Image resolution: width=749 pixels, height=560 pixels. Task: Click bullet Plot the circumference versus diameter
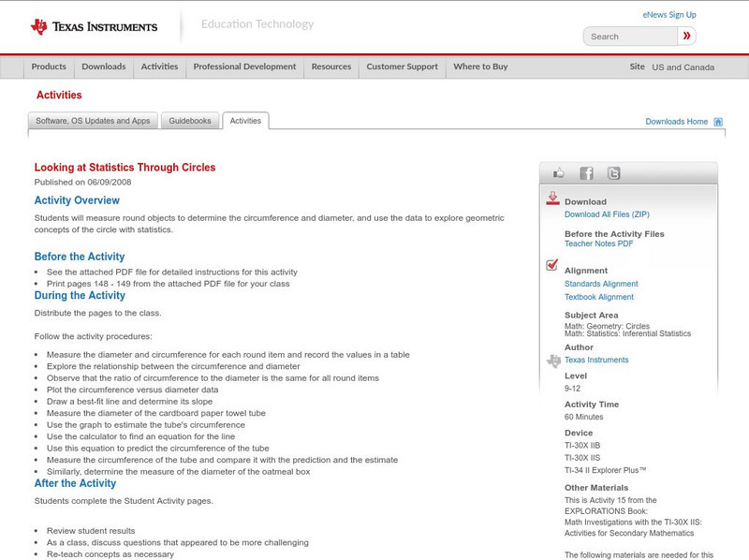click(x=132, y=390)
